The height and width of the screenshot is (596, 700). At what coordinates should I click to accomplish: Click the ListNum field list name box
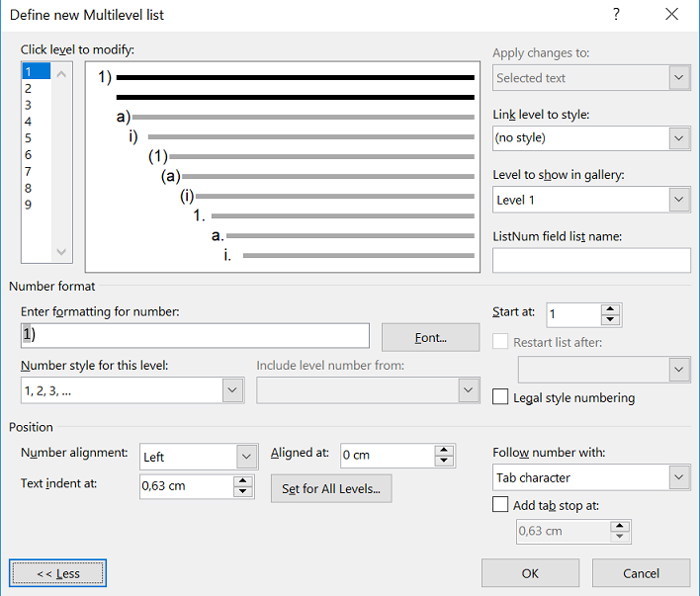591,260
